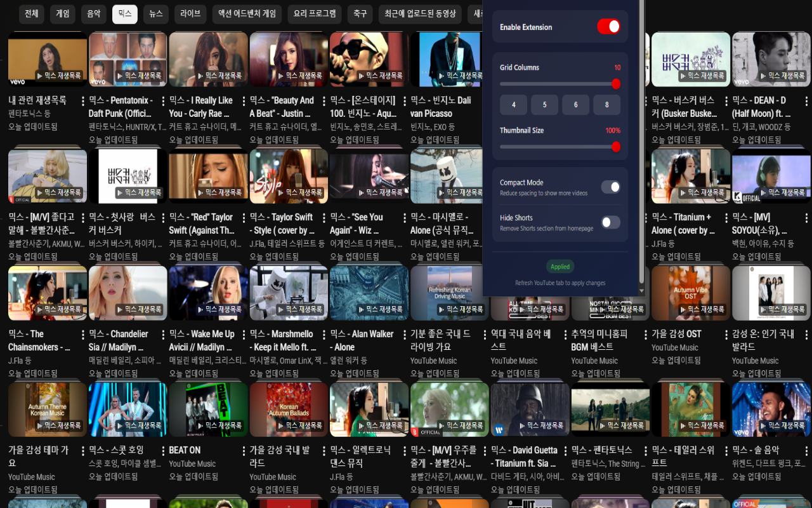Open the 버스커 버스커 (Busker Busker) mix title

coord(684,107)
